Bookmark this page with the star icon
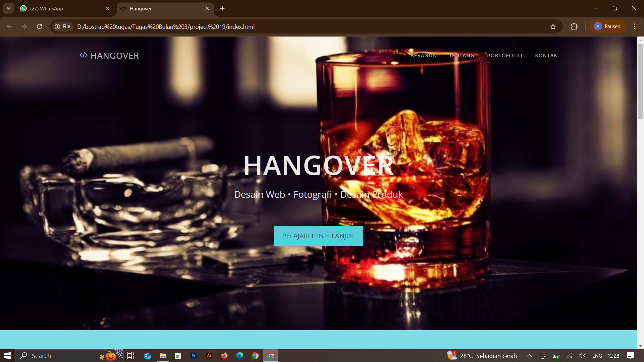The image size is (644, 362). pos(553,27)
